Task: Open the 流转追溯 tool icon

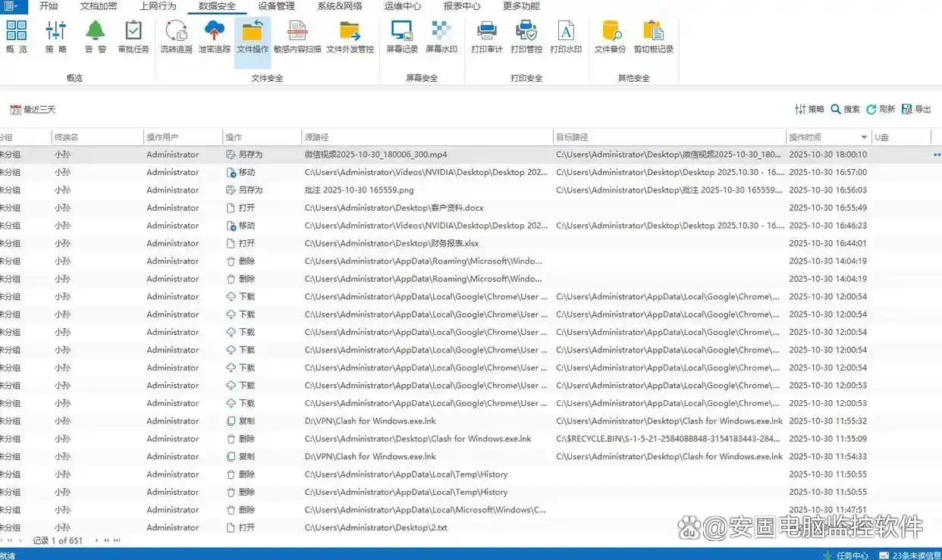Action: point(176,32)
